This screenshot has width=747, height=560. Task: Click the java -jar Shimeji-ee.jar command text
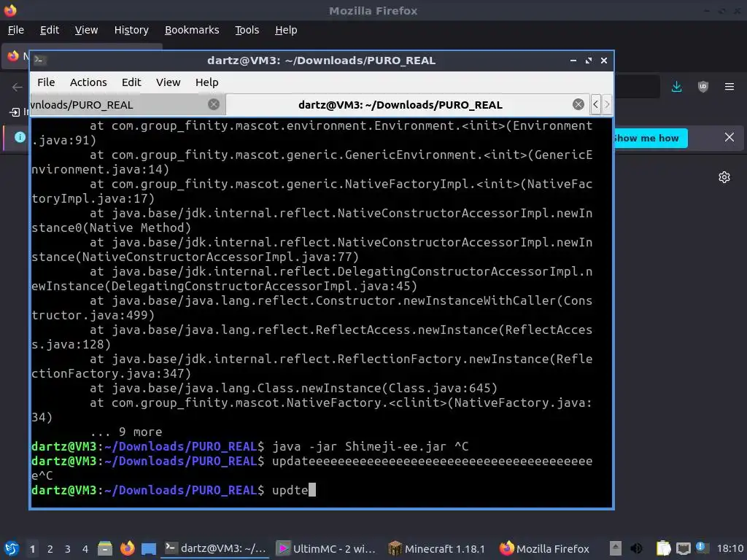(359, 447)
